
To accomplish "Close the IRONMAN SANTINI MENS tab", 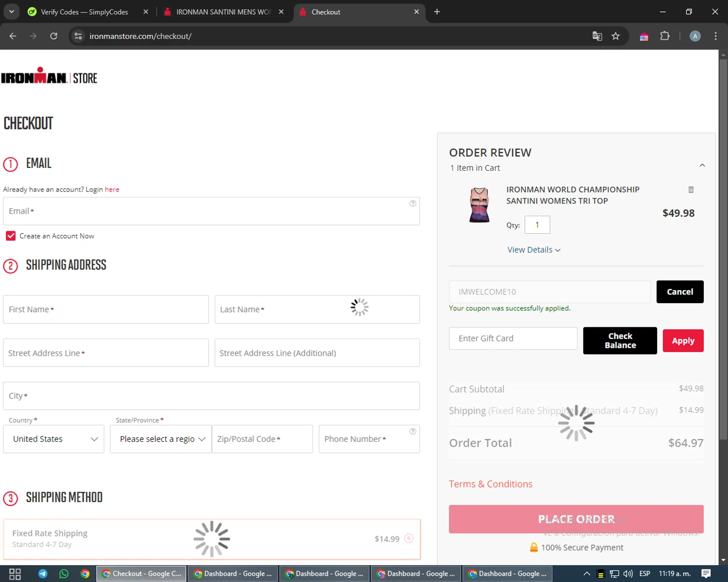I will [281, 12].
